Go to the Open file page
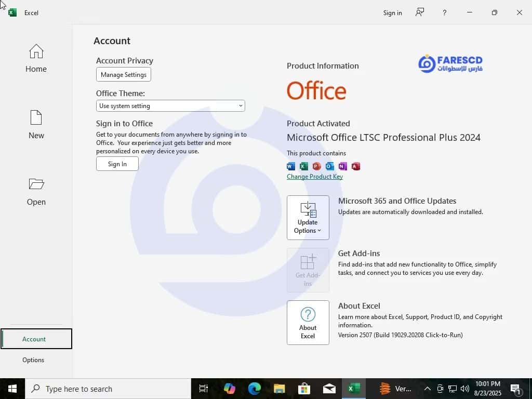The height and width of the screenshot is (399, 532). coord(36,192)
